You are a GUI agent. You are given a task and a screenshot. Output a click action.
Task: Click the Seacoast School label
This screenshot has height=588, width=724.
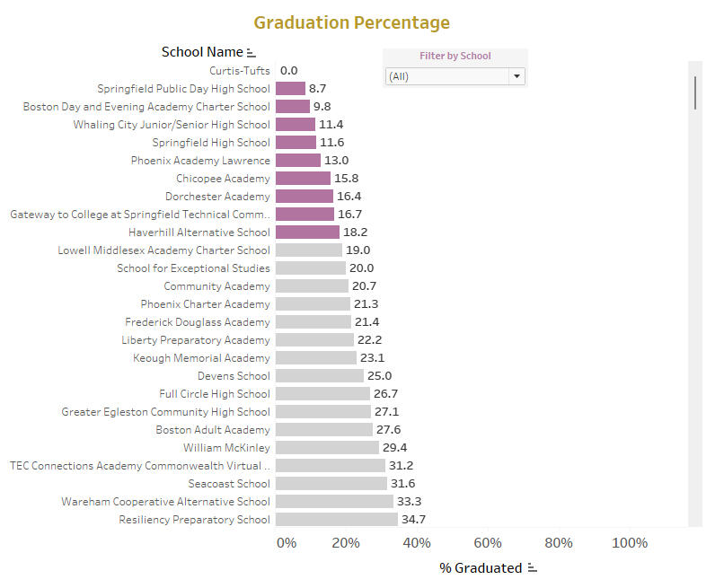229,484
